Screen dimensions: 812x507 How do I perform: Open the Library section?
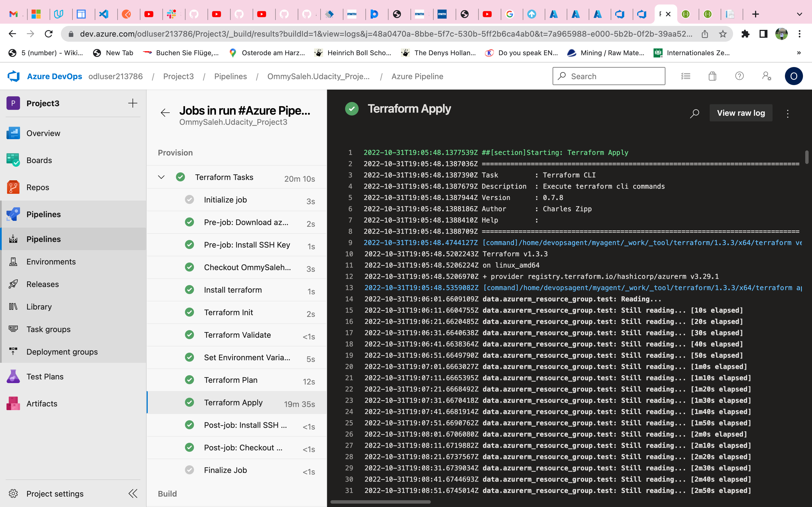(x=39, y=306)
